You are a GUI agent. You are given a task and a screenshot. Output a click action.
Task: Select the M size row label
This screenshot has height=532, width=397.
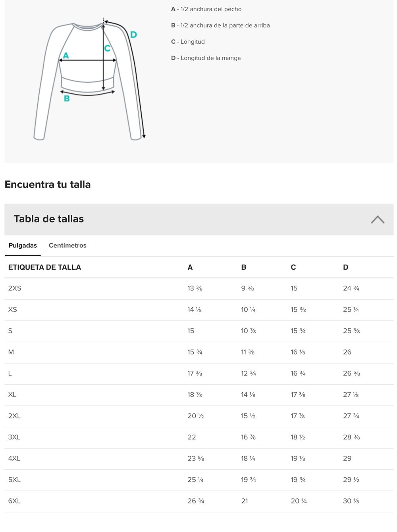point(11,352)
